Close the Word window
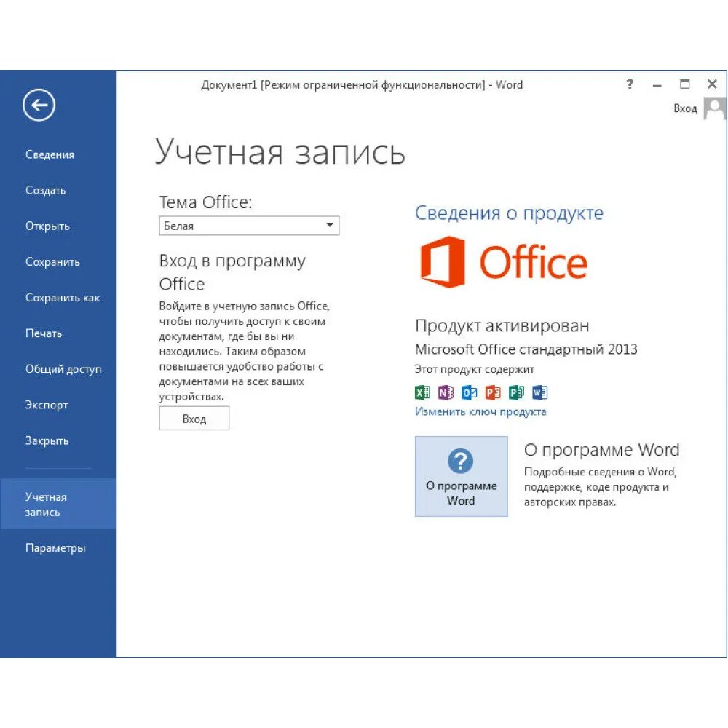This screenshot has width=728, height=728. click(x=712, y=84)
